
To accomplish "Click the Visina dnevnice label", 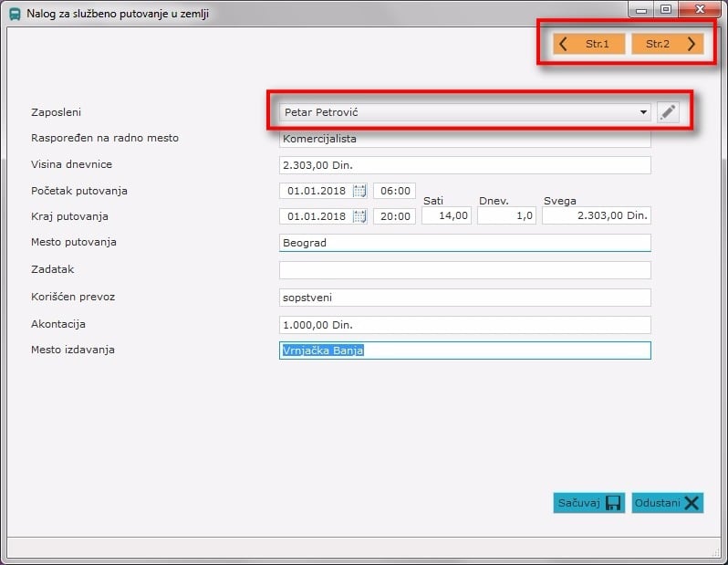I will coord(71,164).
